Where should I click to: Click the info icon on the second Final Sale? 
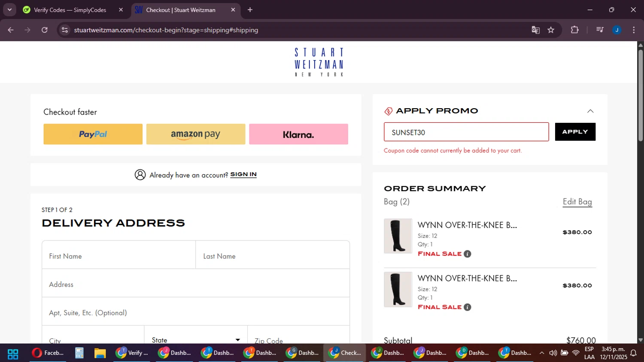(468, 307)
